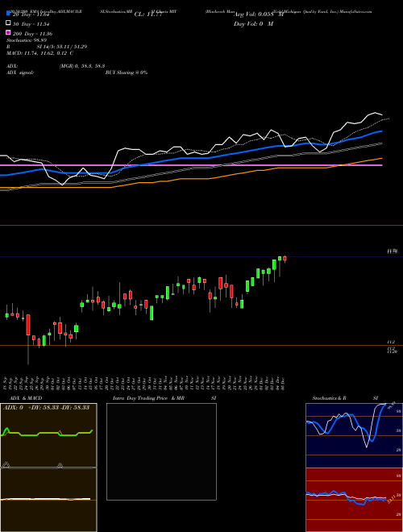
Task: Click the ADX signal label
Action: [19, 73]
